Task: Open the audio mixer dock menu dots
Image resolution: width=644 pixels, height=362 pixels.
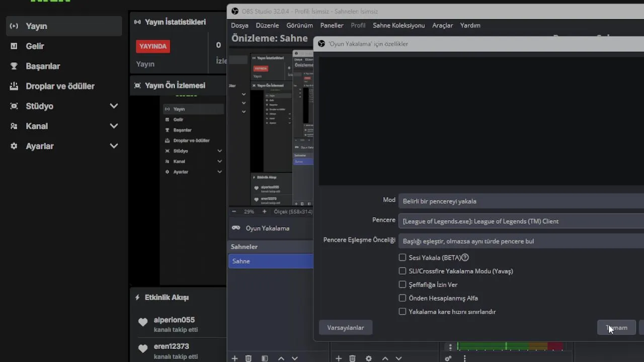Action: coord(465,358)
